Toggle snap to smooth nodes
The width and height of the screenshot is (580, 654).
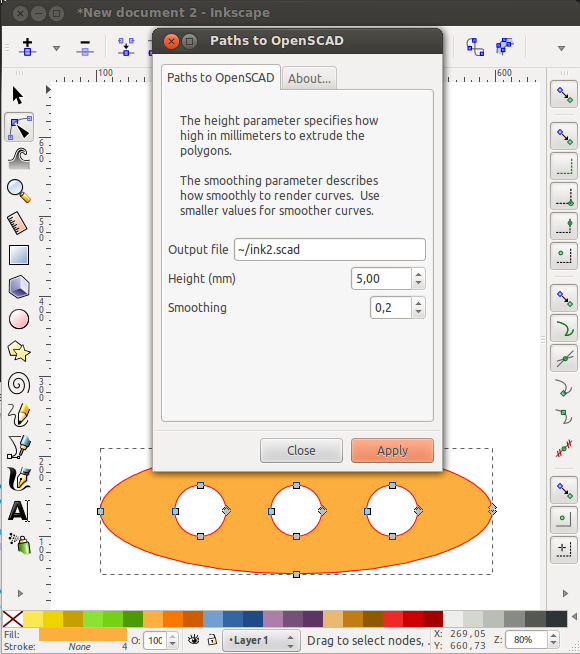pos(564,418)
